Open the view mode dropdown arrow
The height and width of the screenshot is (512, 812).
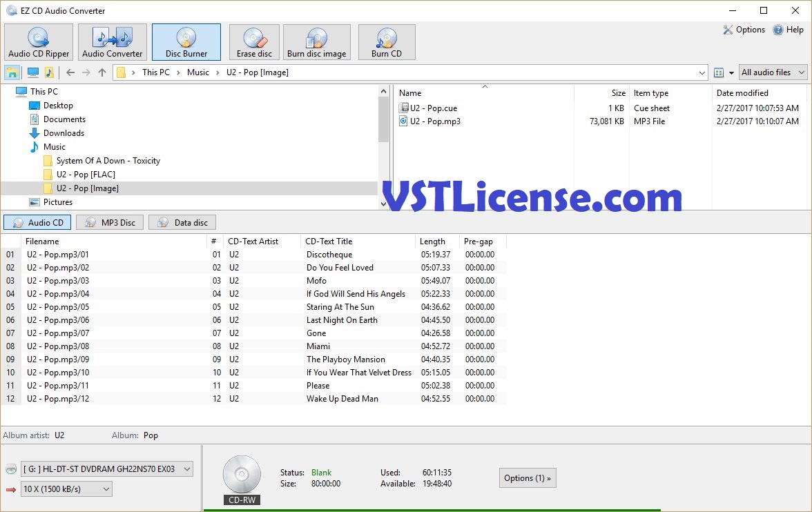(x=731, y=72)
